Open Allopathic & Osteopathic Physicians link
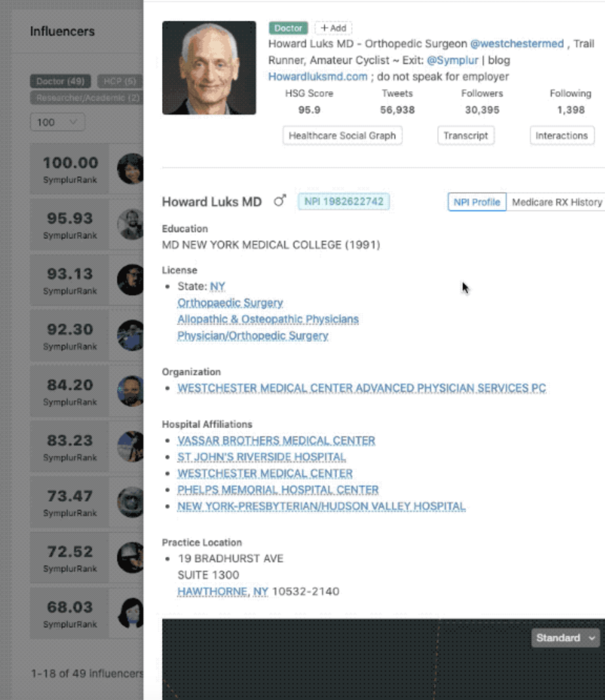Viewport: 605px width, 700px height. (268, 319)
